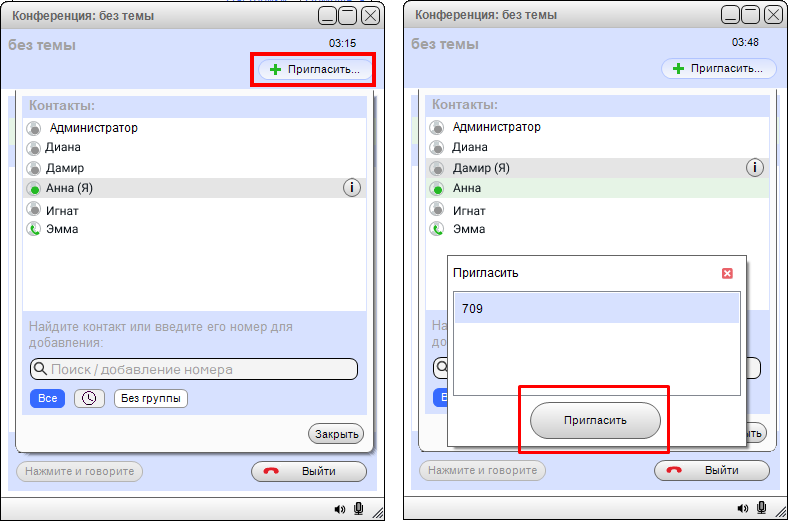Image resolution: width=788 pixels, height=521 pixels.
Task: Toggle the microphone icon in left window
Action: click(x=358, y=509)
